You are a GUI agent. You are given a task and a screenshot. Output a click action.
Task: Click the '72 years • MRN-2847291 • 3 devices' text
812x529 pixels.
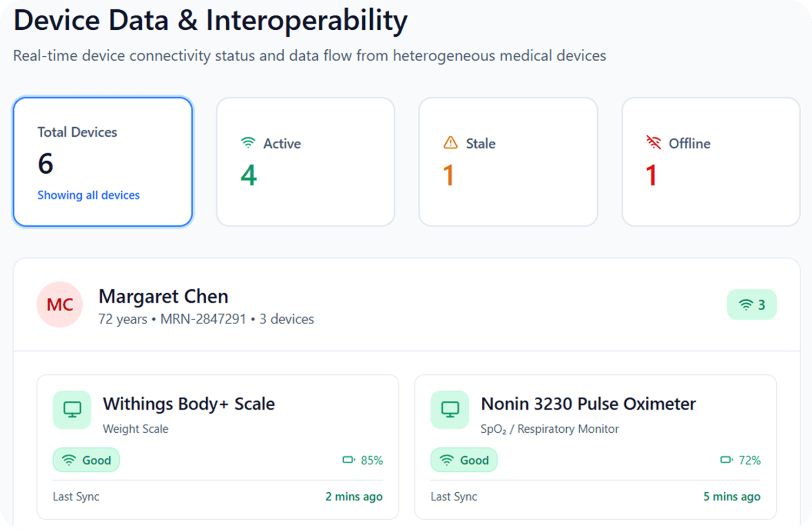click(x=206, y=319)
